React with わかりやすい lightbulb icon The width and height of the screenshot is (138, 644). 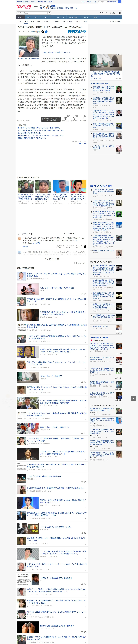pyautogui.click(x=74, y=118)
